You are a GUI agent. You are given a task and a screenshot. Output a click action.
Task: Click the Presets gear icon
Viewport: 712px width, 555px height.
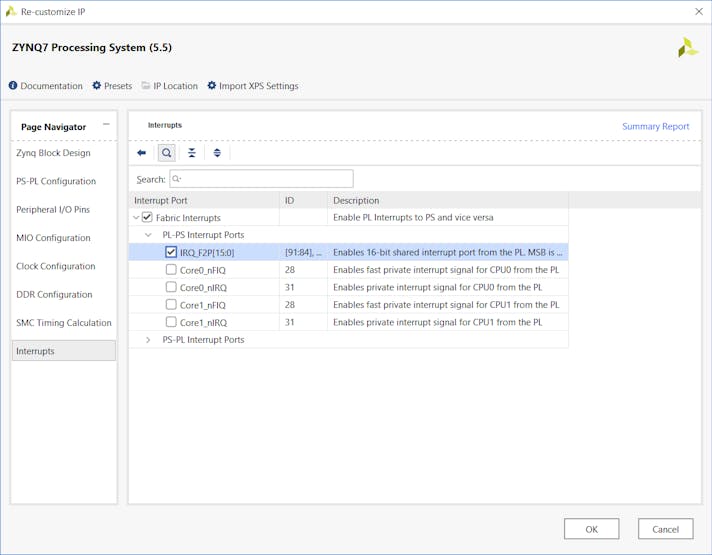(x=97, y=85)
